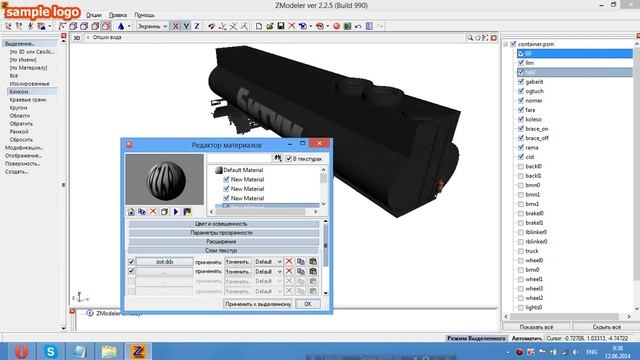Click the blue play arrow icon under preview

[176, 212]
